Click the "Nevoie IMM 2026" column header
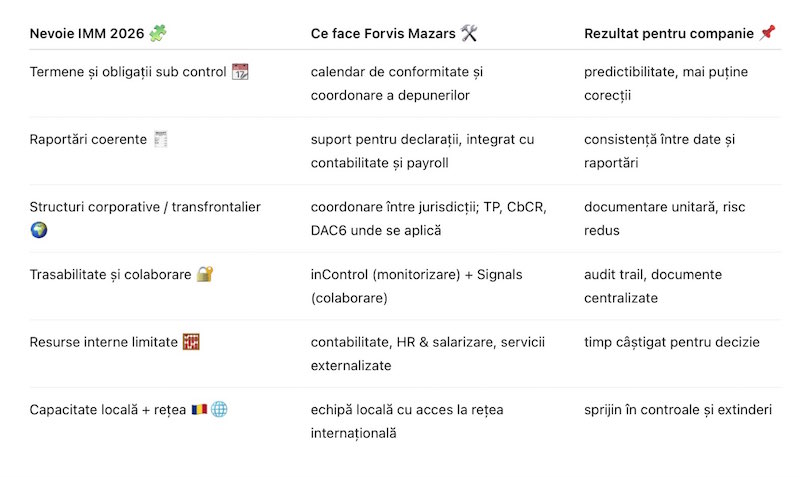The image size is (800, 477). [87, 34]
